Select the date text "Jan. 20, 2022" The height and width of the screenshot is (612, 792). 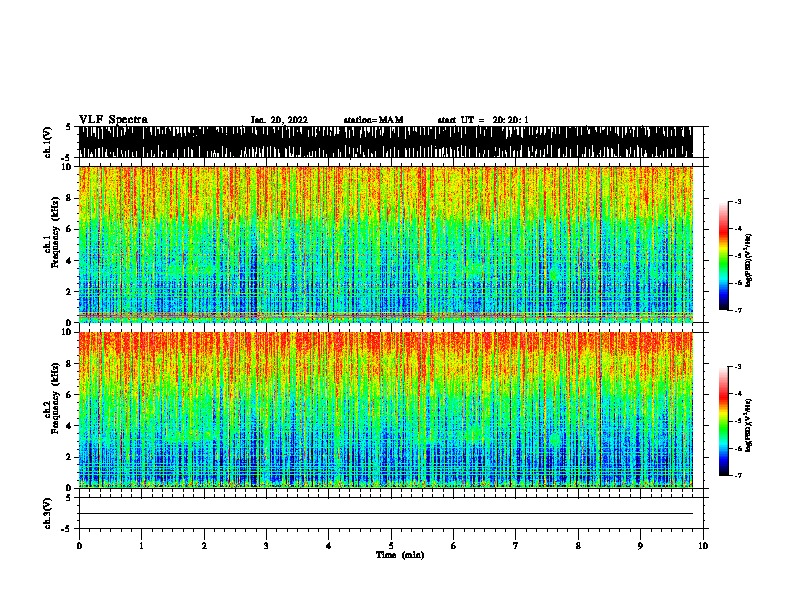[279, 120]
